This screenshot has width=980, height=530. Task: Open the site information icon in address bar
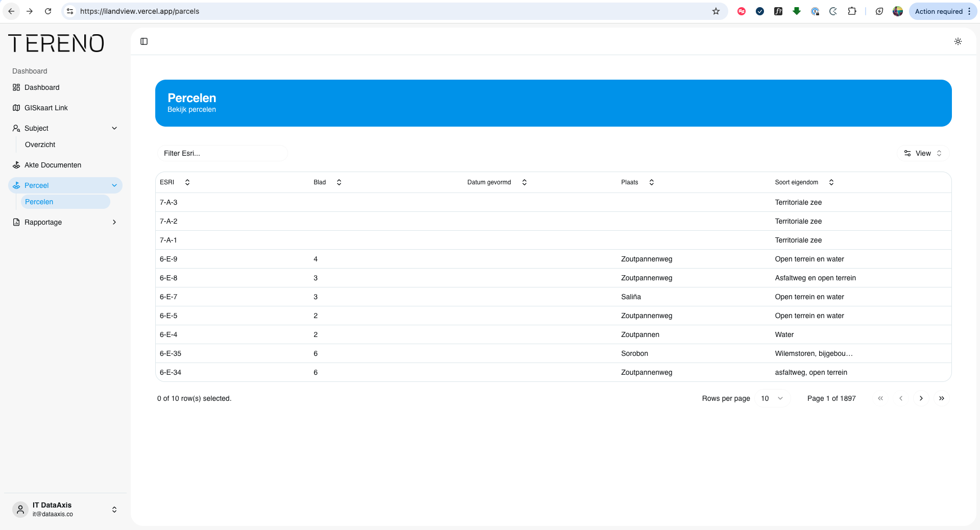pos(70,11)
